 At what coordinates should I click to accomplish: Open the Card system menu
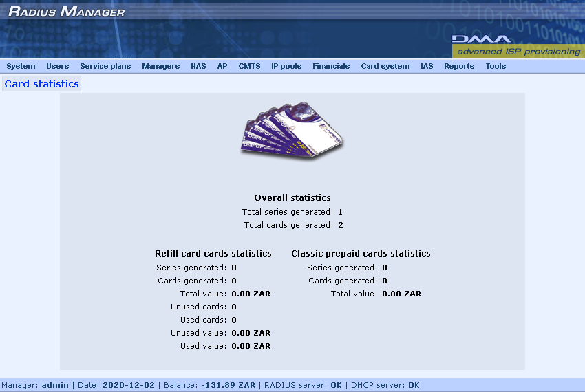pyautogui.click(x=385, y=66)
